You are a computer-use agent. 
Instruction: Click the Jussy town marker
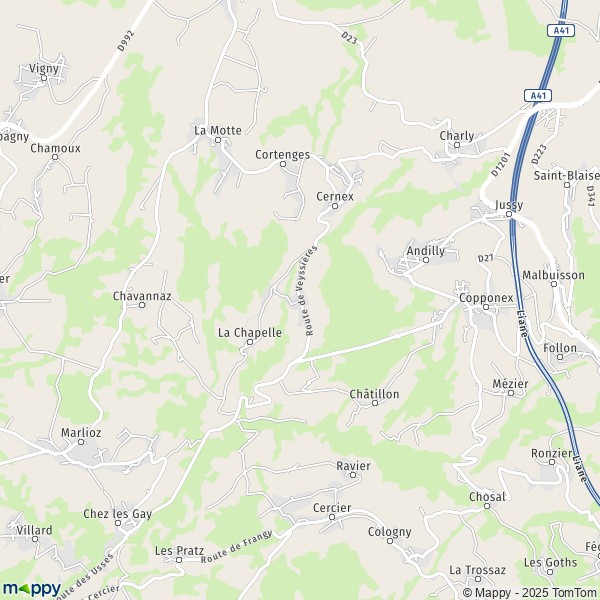tap(509, 214)
